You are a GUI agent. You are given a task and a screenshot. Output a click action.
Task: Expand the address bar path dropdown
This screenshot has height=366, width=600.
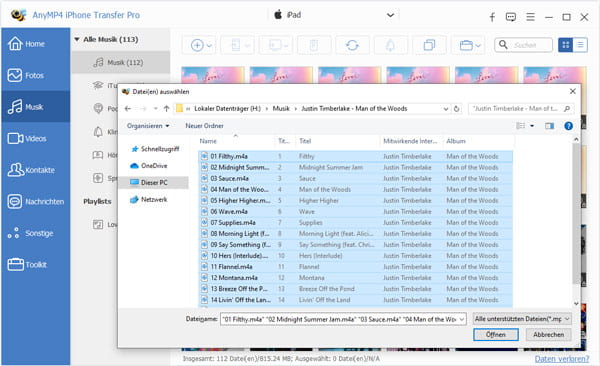(x=446, y=109)
